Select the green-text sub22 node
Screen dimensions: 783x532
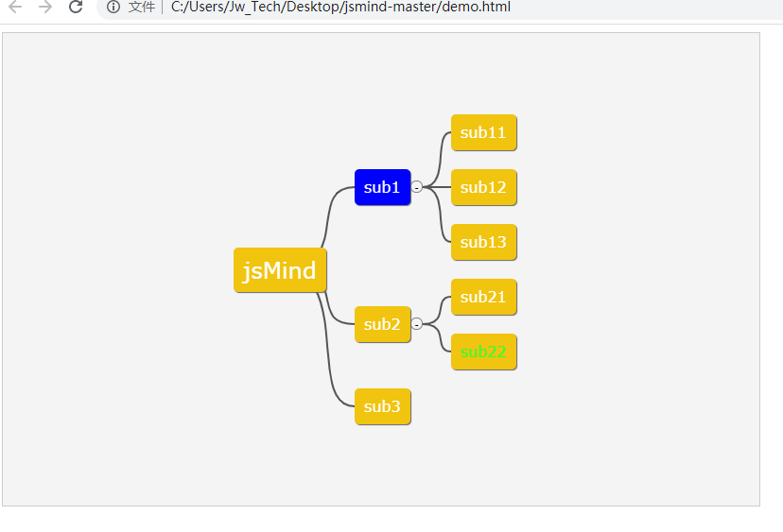pos(484,352)
